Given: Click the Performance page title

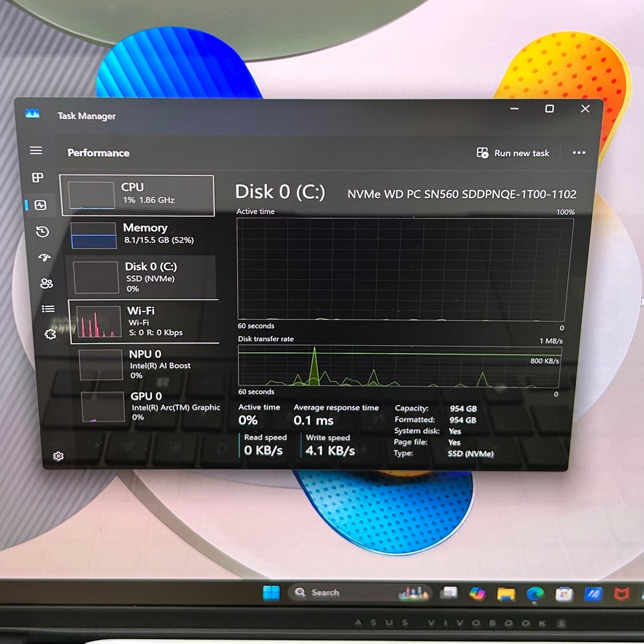Looking at the screenshot, I should pyautogui.click(x=98, y=153).
